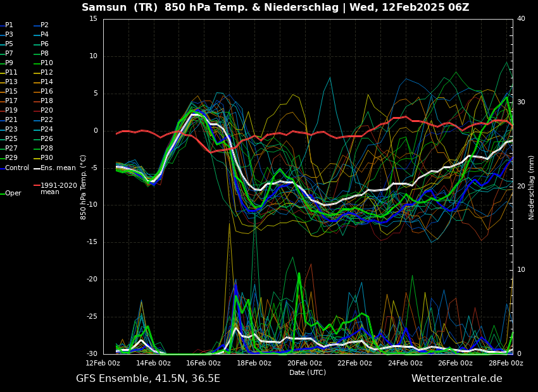The image size is (538, 392).
Task: Click the "P13" legend label
Action: [x=11, y=82]
